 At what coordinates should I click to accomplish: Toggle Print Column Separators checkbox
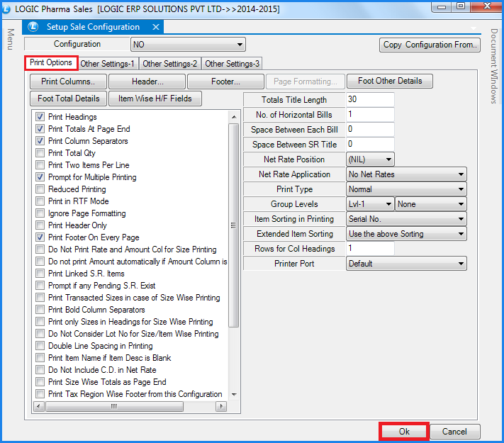coord(40,141)
